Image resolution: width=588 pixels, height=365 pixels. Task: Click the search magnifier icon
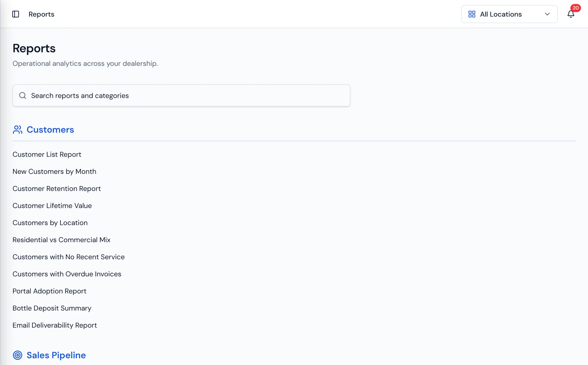[23, 96]
